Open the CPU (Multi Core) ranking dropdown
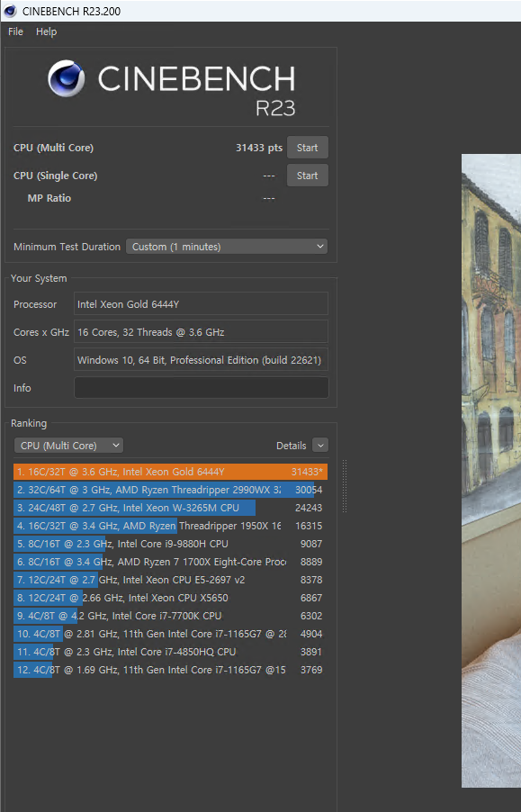The height and width of the screenshot is (812, 521). point(68,446)
